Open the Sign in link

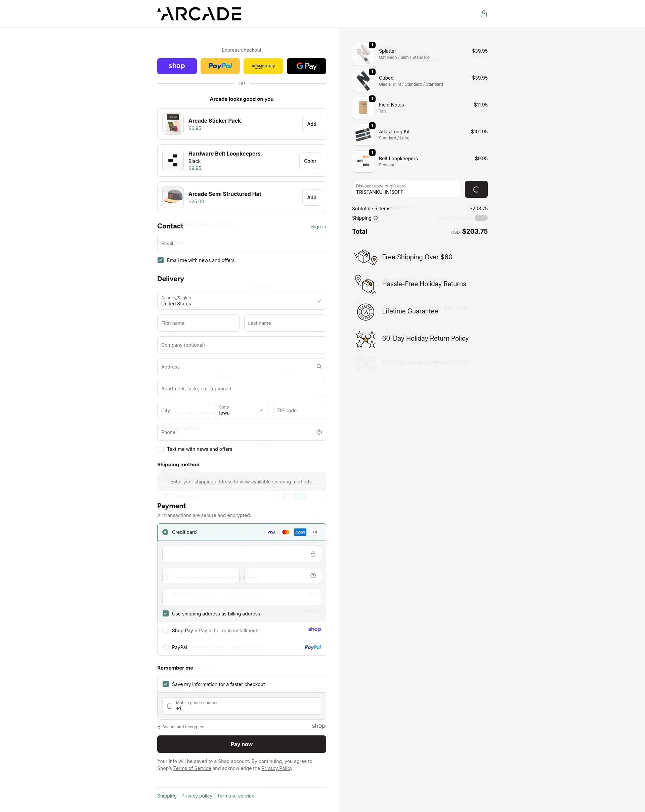[x=318, y=226]
